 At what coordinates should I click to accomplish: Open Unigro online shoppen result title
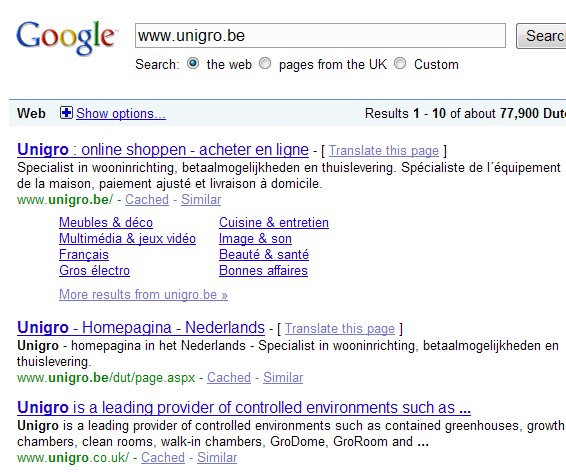(163, 149)
